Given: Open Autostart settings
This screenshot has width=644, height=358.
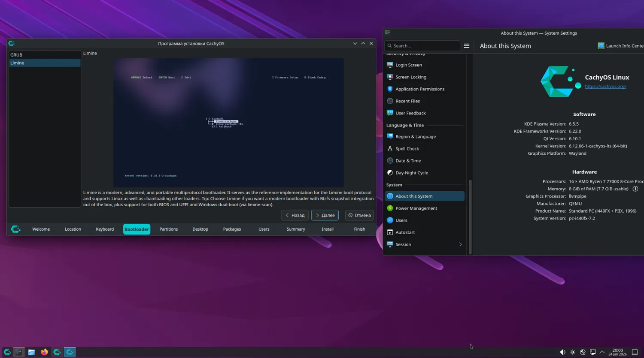Looking at the screenshot, I should pos(425,232).
